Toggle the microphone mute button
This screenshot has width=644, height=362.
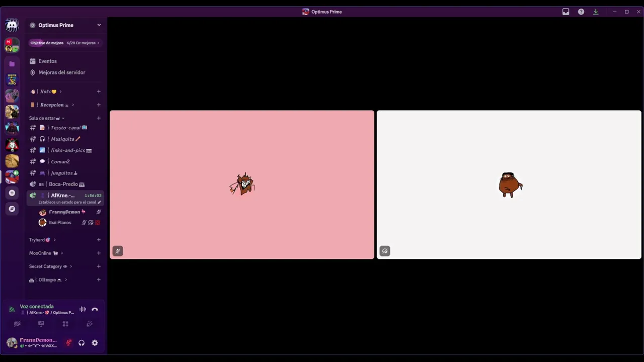click(x=68, y=343)
